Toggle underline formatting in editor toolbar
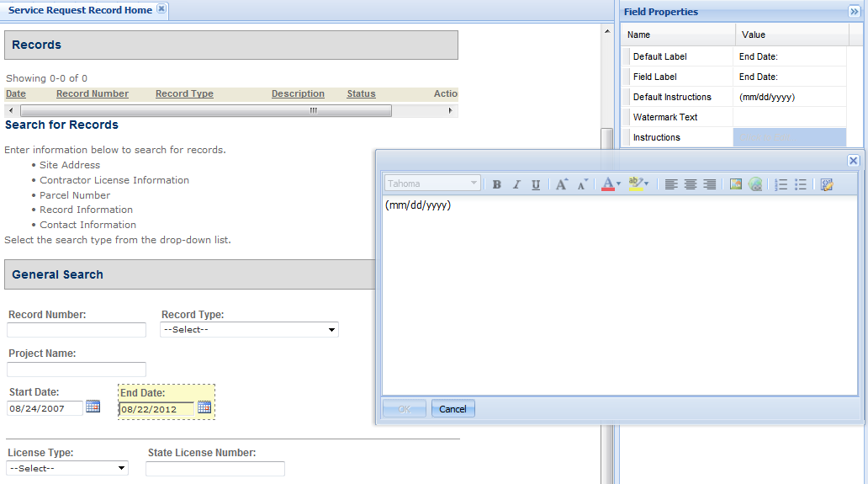 (536, 184)
